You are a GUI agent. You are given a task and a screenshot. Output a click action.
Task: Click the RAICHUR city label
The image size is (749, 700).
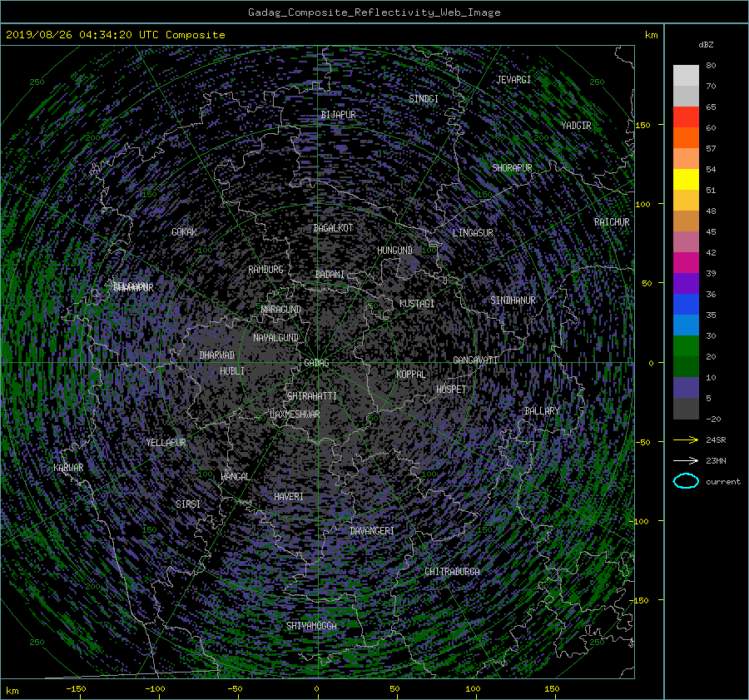[x=612, y=222]
